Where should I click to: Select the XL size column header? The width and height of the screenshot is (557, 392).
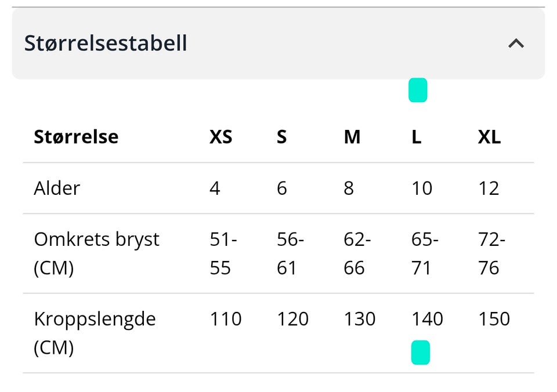(489, 137)
